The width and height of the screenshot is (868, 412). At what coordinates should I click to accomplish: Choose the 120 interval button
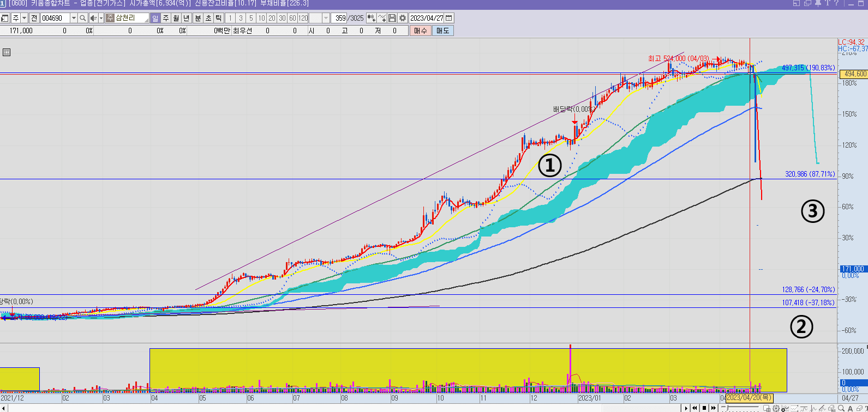pyautogui.click(x=303, y=18)
